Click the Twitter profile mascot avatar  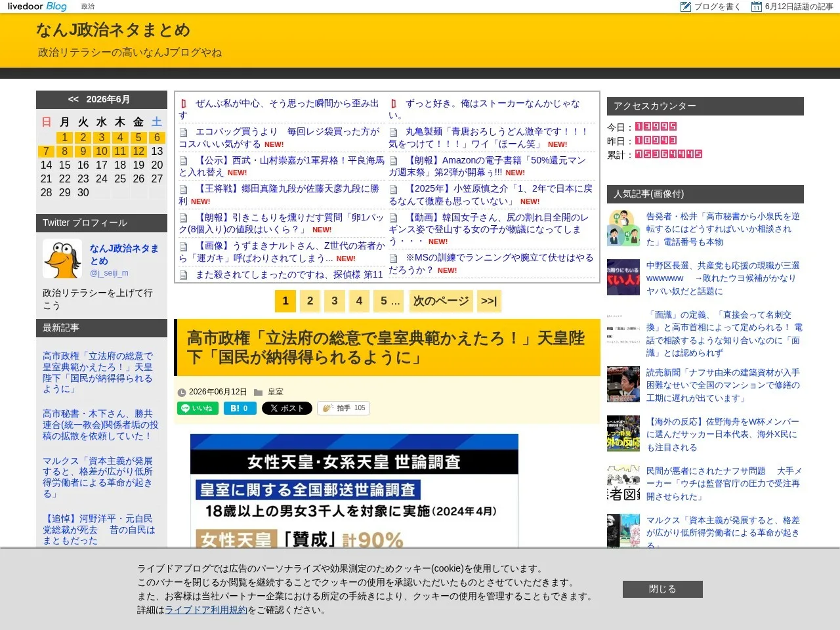(x=62, y=259)
